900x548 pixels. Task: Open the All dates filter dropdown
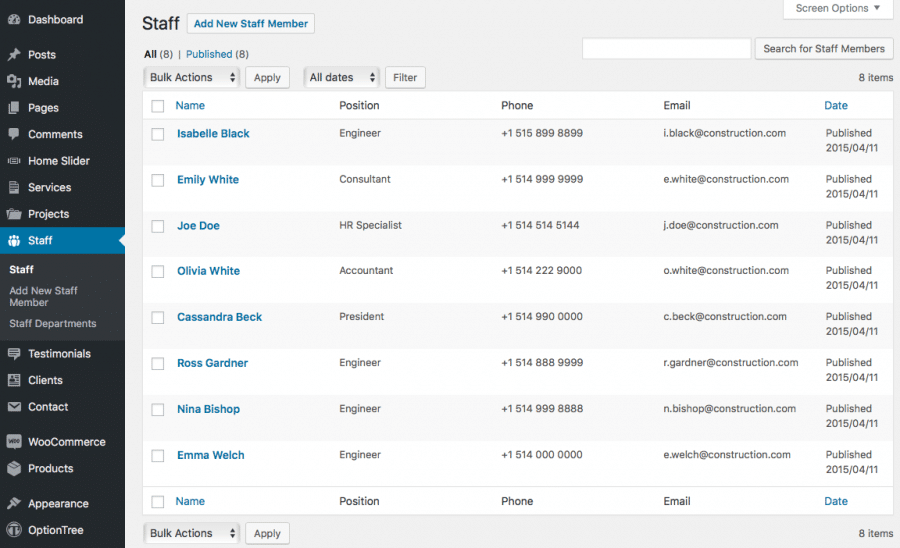pos(342,77)
